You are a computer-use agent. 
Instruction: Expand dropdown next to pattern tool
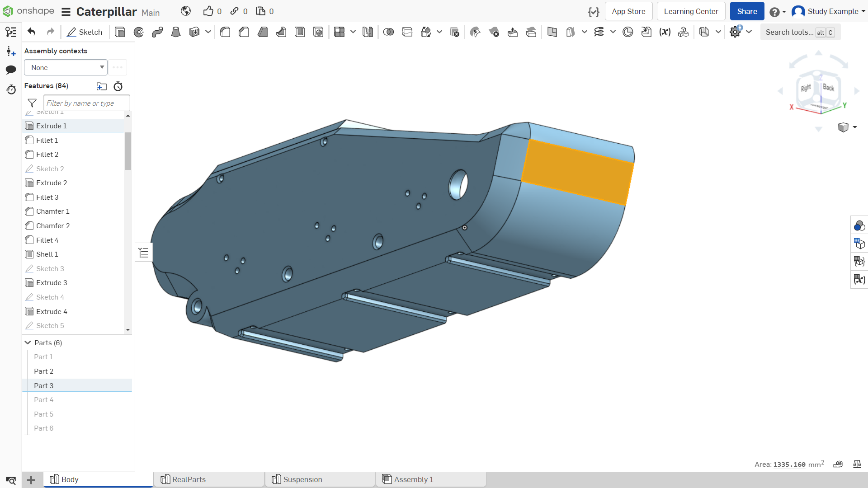[353, 32]
